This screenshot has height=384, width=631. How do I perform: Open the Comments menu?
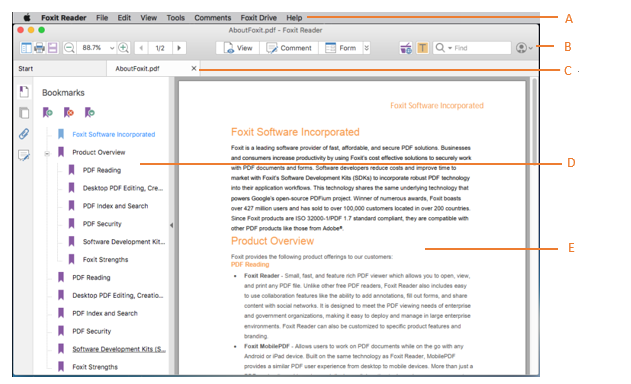point(212,18)
